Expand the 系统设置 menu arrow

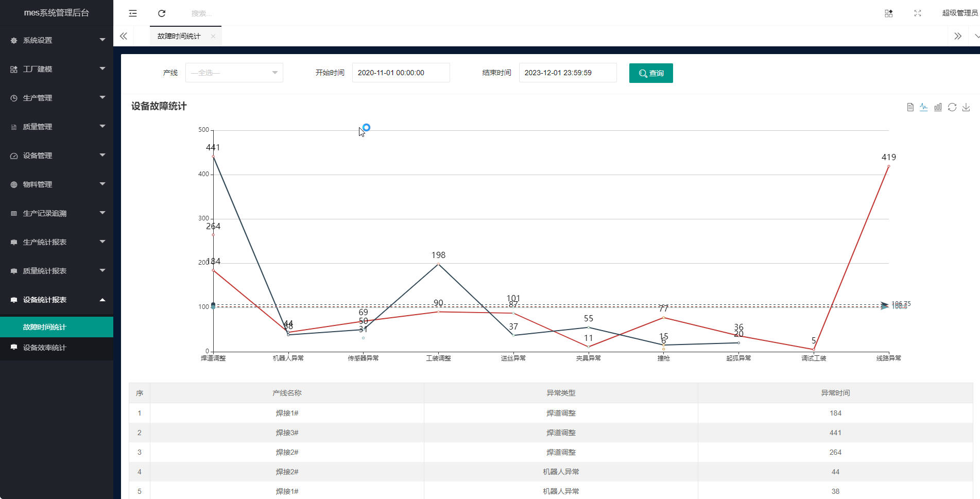(102, 40)
